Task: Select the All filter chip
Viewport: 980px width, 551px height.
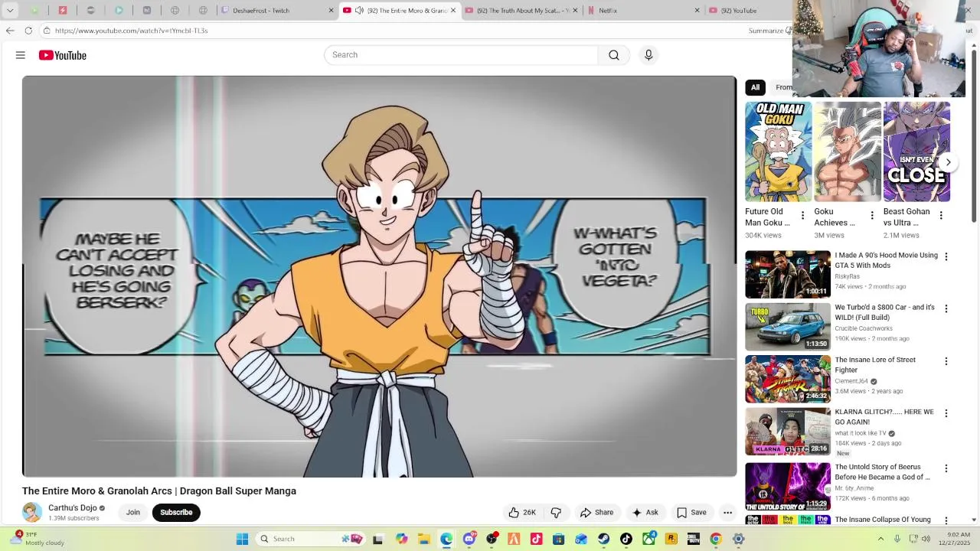Action: pos(755,87)
